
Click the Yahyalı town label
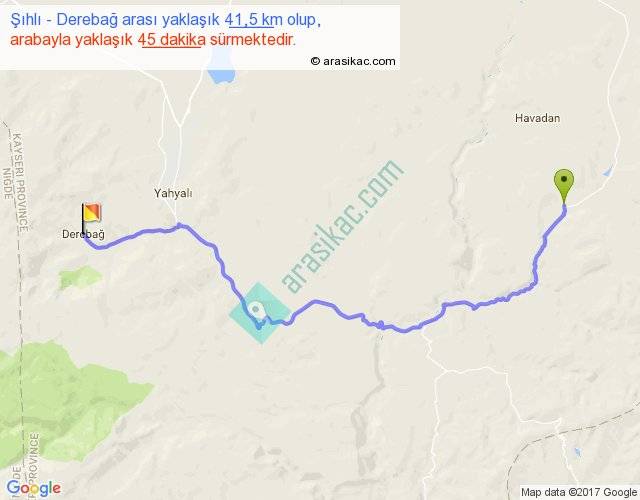pos(173,193)
